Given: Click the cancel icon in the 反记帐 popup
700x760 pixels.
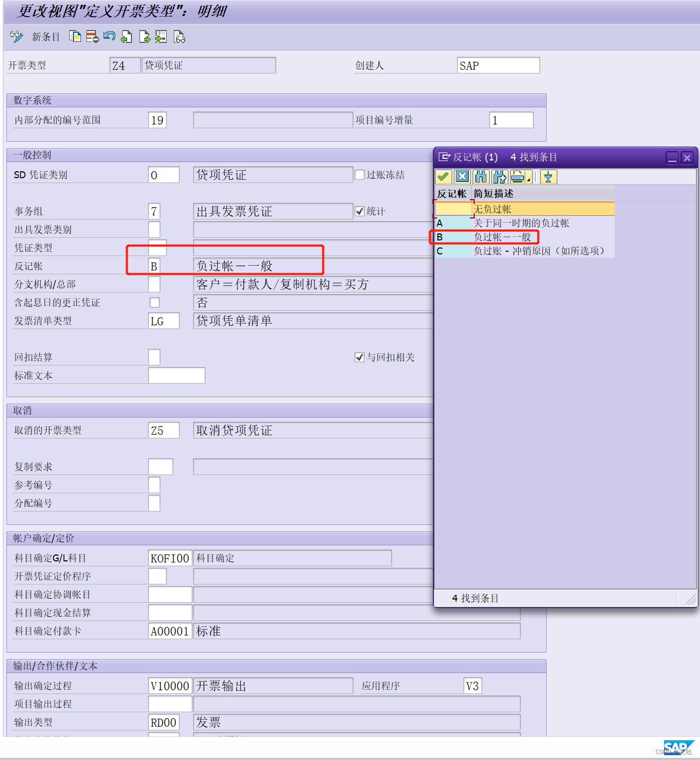Looking at the screenshot, I should pyautogui.click(x=462, y=177).
